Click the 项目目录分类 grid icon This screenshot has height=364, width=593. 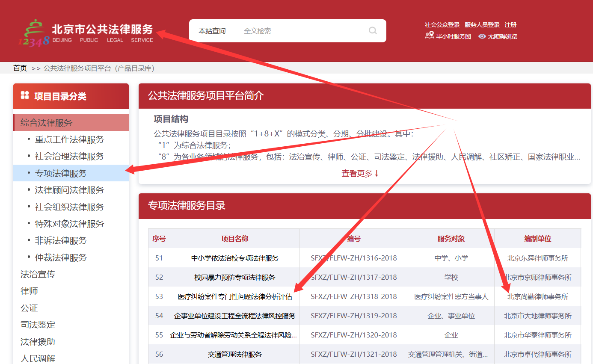tap(25, 95)
